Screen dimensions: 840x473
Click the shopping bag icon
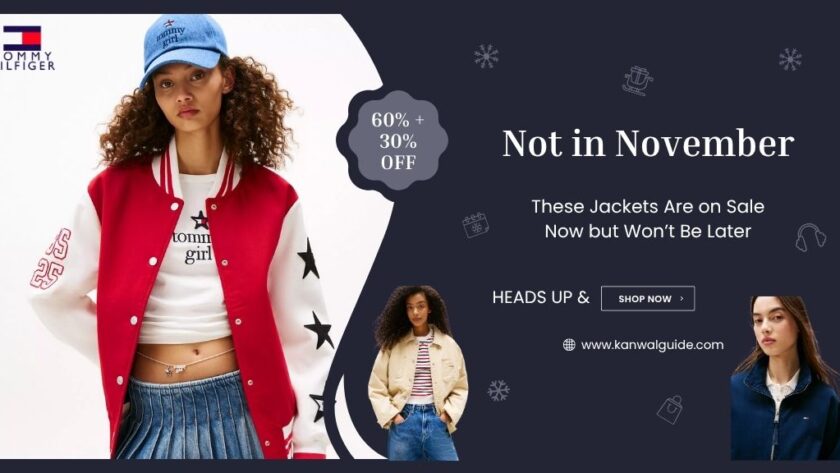(670, 410)
